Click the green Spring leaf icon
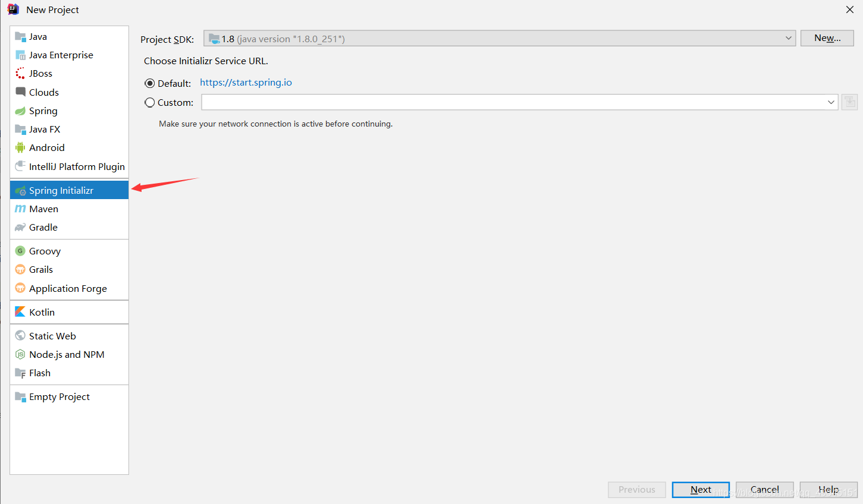This screenshot has height=504, width=863. (x=20, y=111)
